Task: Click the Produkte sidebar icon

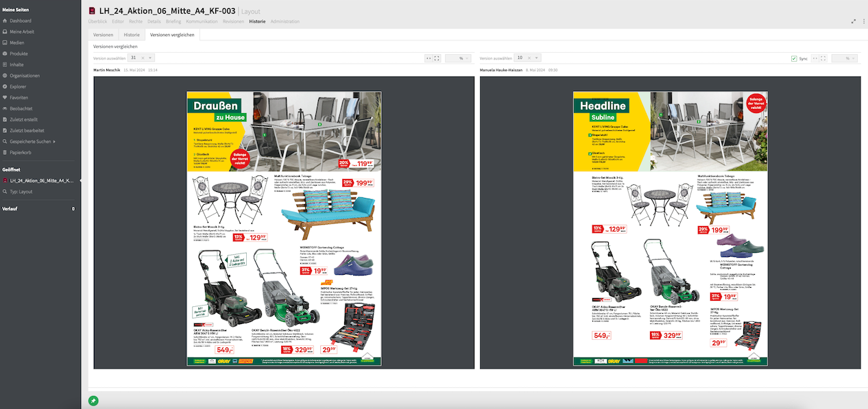Action: (x=5, y=53)
